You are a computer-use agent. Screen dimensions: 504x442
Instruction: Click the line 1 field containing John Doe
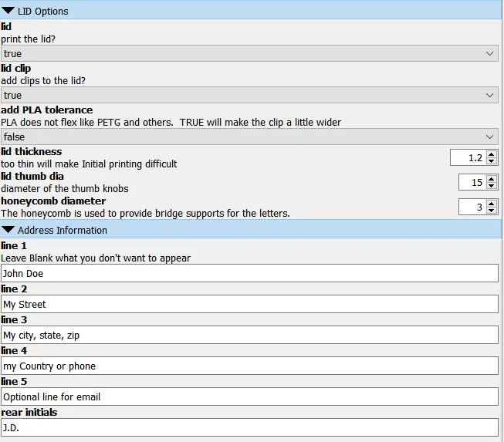[249, 274]
